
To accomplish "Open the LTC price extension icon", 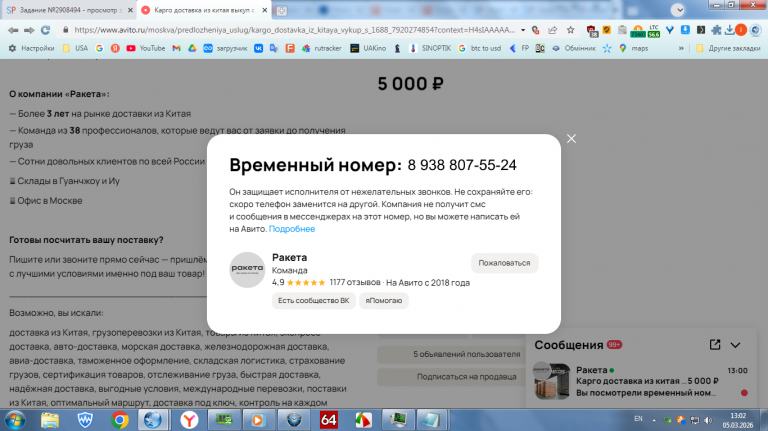I will pyautogui.click(x=654, y=31).
